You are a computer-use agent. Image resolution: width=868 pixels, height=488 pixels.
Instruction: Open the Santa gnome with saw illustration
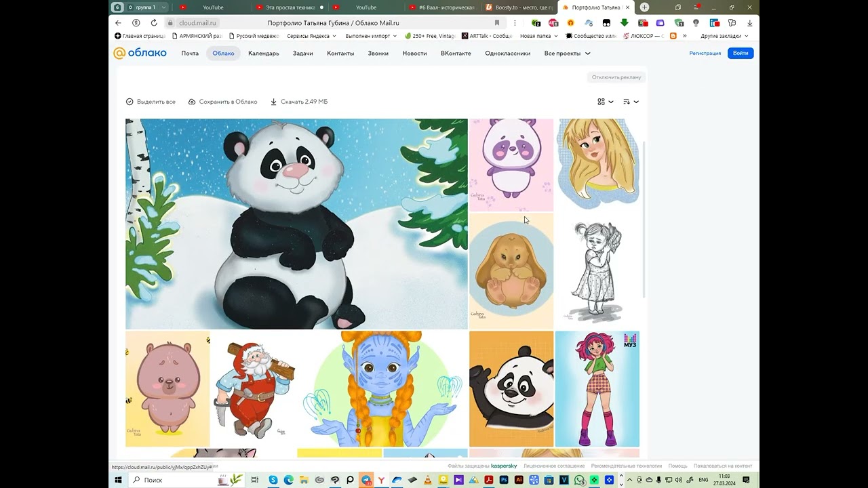253,389
